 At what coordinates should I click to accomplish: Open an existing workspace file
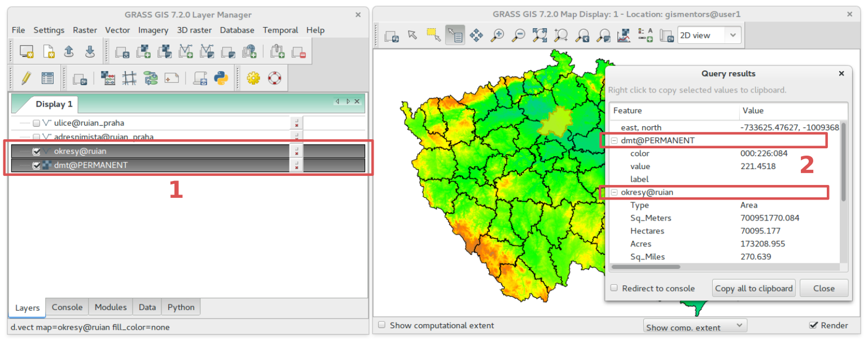(69, 52)
